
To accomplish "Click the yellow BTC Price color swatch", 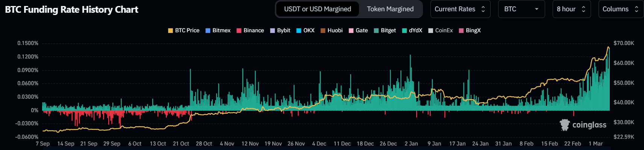I will tap(170, 30).
